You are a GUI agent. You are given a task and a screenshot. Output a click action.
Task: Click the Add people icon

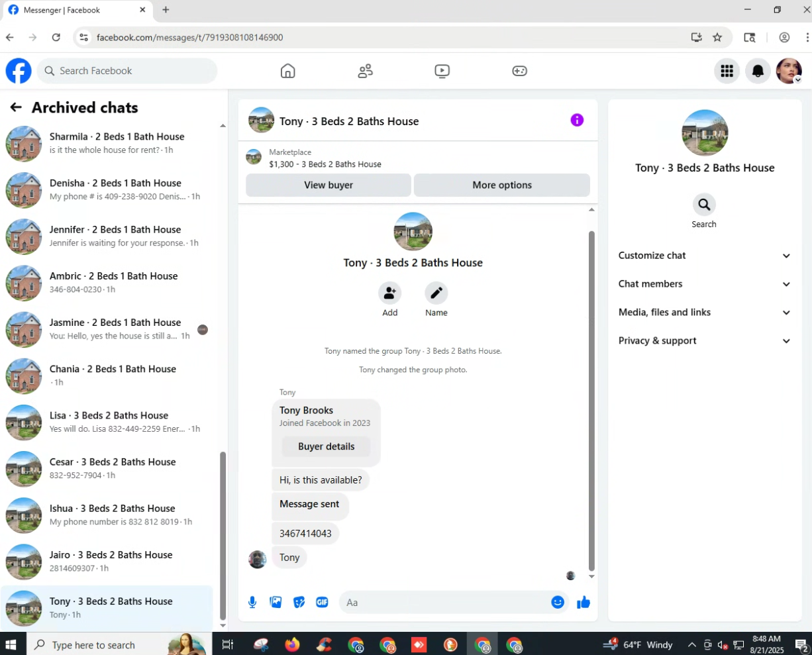(x=389, y=293)
